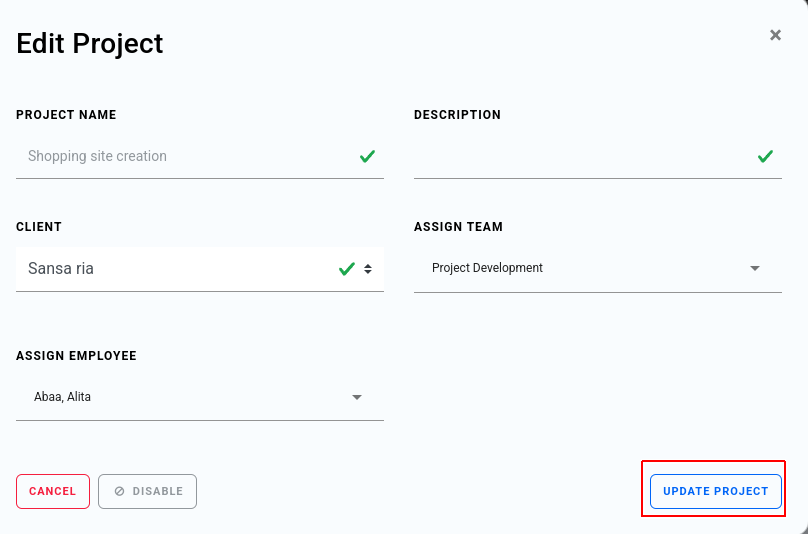Image resolution: width=808 pixels, height=534 pixels.
Task: Expand the Assign Employee dropdown arrow
Action: coord(357,397)
